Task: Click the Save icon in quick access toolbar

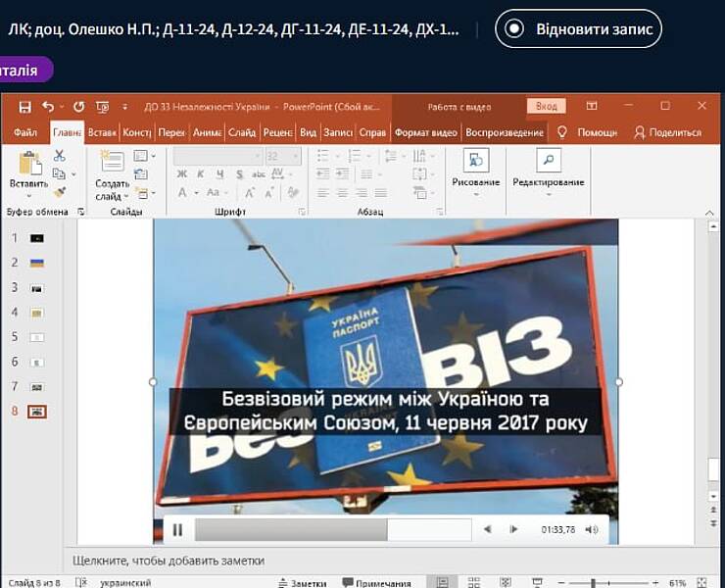Action: (x=24, y=107)
